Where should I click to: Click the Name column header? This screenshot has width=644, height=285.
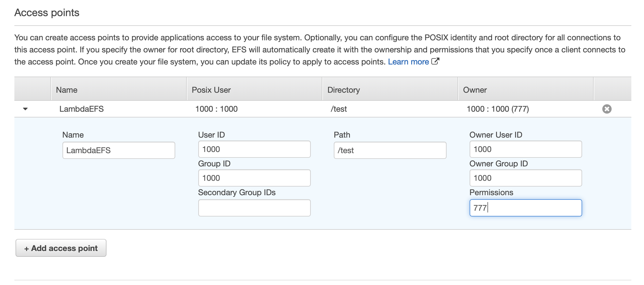[x=67, y=90]
